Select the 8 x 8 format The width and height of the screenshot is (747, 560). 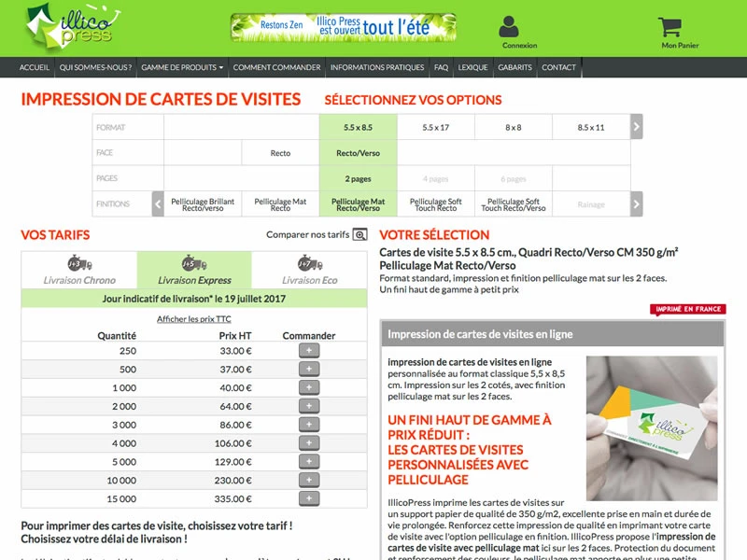514,127
